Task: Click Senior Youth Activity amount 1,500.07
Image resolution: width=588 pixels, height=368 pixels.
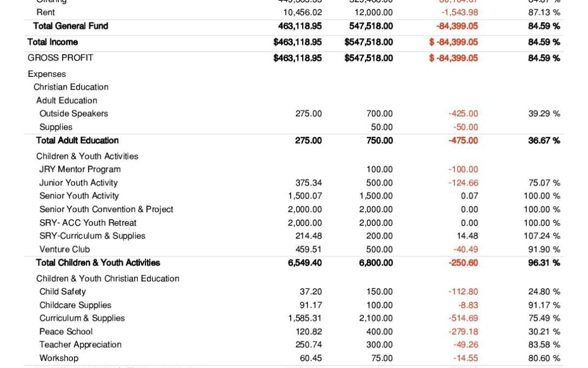Action: pyautogui.click(x=305, y=196)
